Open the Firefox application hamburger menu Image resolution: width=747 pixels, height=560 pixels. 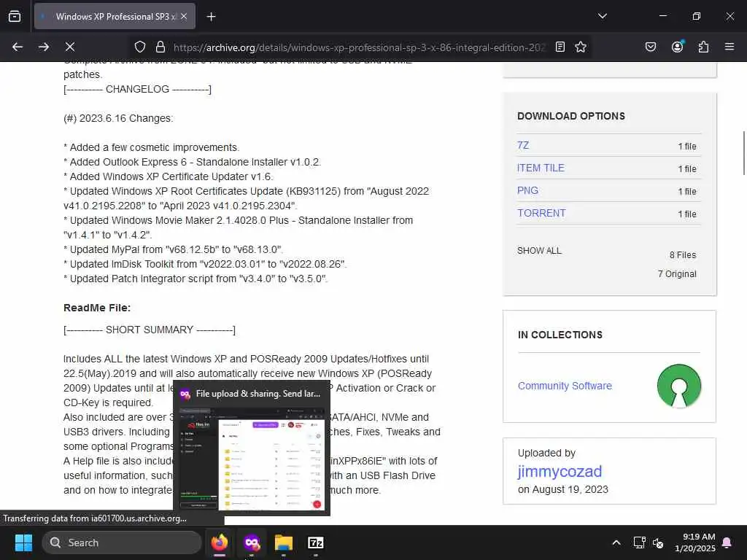pos(729,47)
